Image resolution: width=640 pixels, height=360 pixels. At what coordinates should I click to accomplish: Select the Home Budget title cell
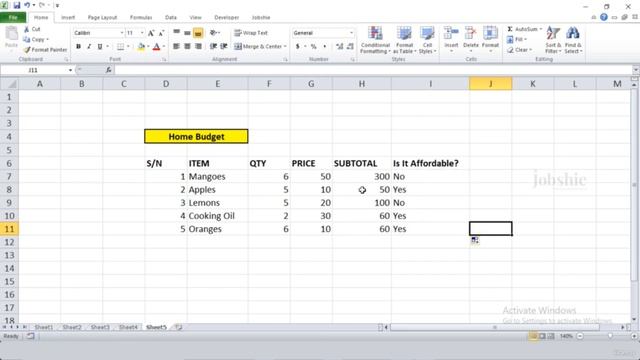pyautogui.click(x=196, y=137)
